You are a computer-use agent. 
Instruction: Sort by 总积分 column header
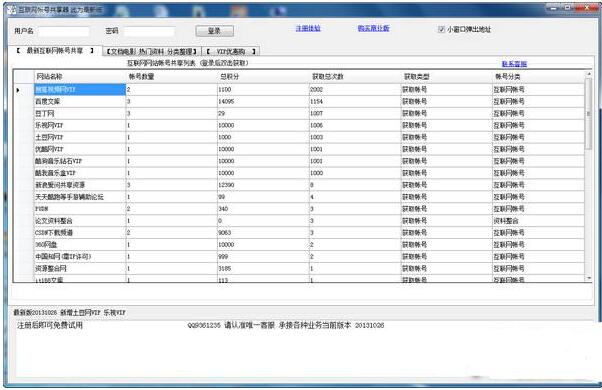263,77
